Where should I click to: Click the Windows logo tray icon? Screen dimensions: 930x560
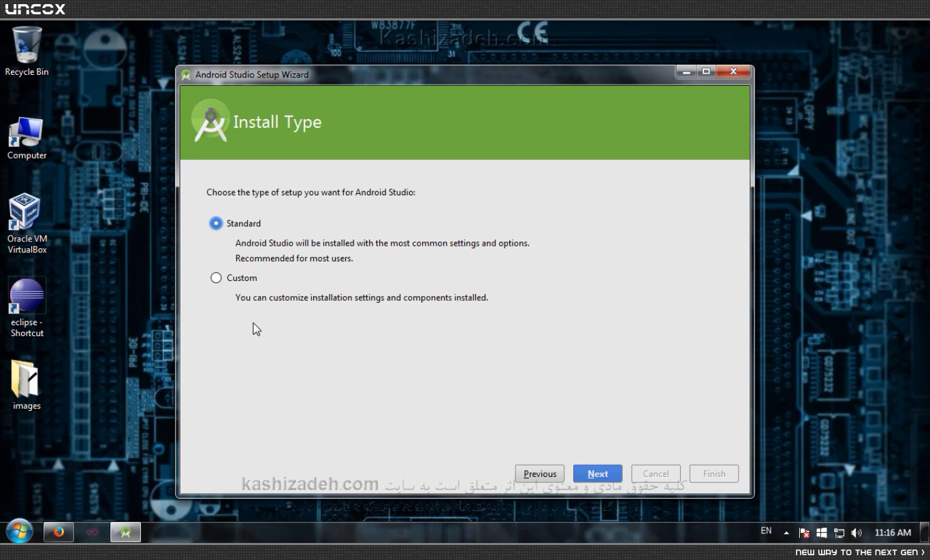822,533
